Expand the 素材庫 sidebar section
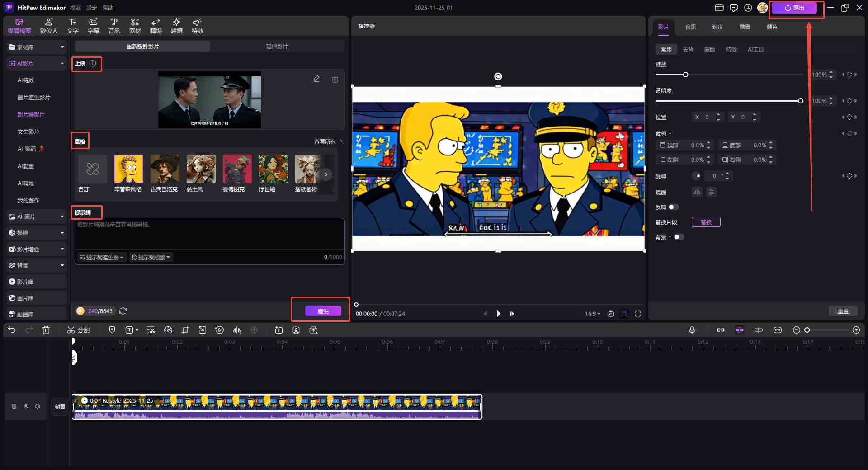Screen dimensions: 868x470 (37, 47)
